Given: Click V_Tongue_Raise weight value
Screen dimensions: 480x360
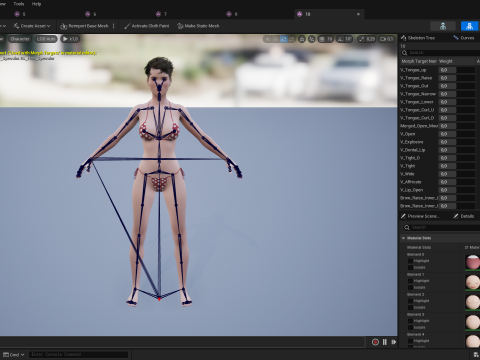Looking at the screenshot, I should (x=447, y=78).
